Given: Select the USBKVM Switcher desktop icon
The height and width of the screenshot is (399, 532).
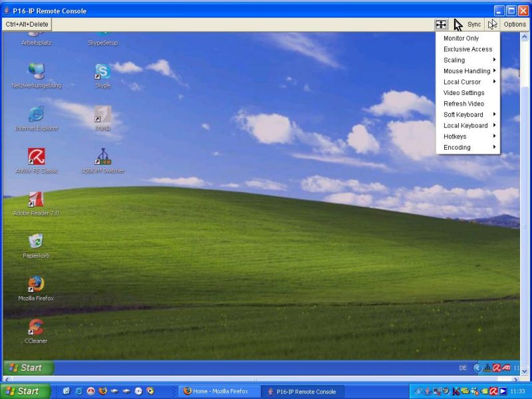Looking at the screenshot, I should click(103, 160).
